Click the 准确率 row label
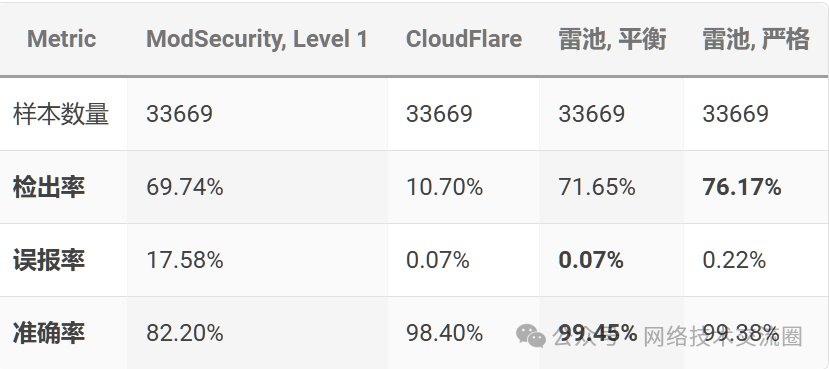829x369 pixels. point(49,333)
